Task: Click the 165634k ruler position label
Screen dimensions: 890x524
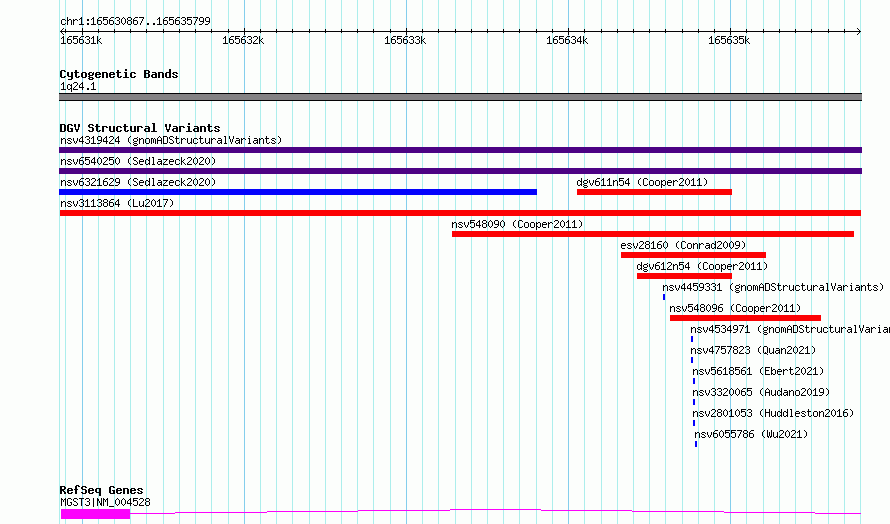Action: click(567, 40)
